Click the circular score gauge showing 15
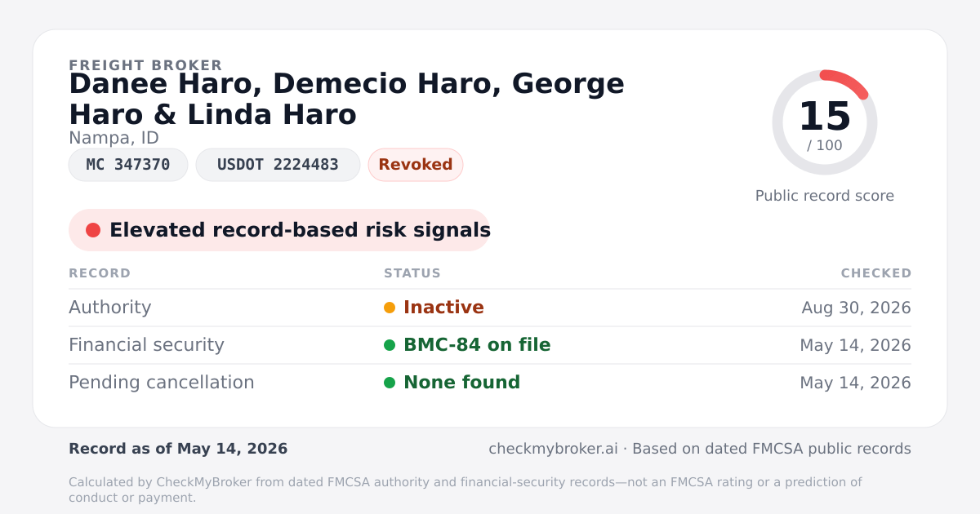 (825, 122)
